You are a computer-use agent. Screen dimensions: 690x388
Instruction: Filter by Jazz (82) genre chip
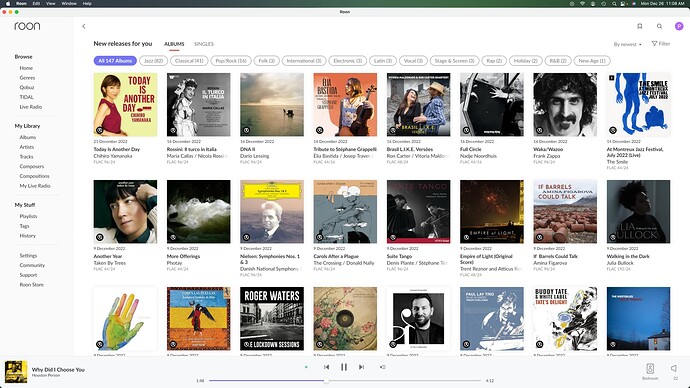click(x=154, y=61)
